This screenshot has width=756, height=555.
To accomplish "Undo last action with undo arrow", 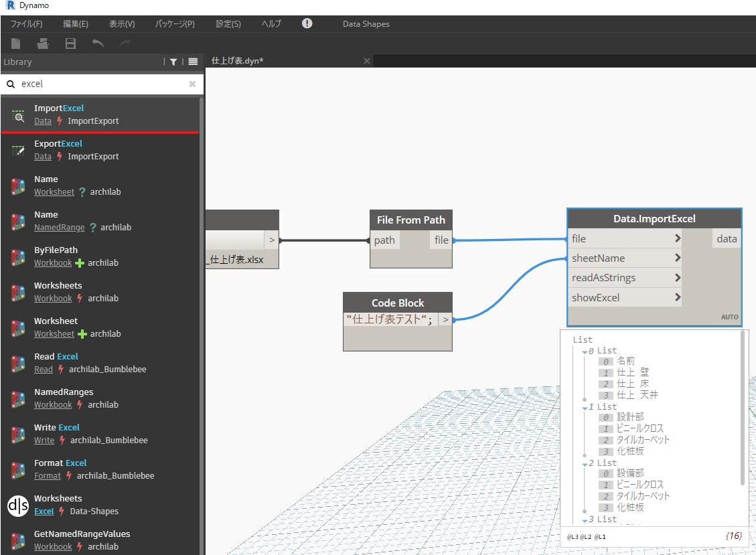I will point(98,44).
